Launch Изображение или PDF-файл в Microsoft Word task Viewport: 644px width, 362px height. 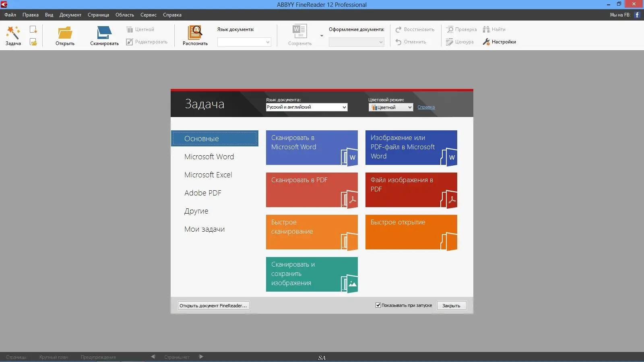point(411,148)
